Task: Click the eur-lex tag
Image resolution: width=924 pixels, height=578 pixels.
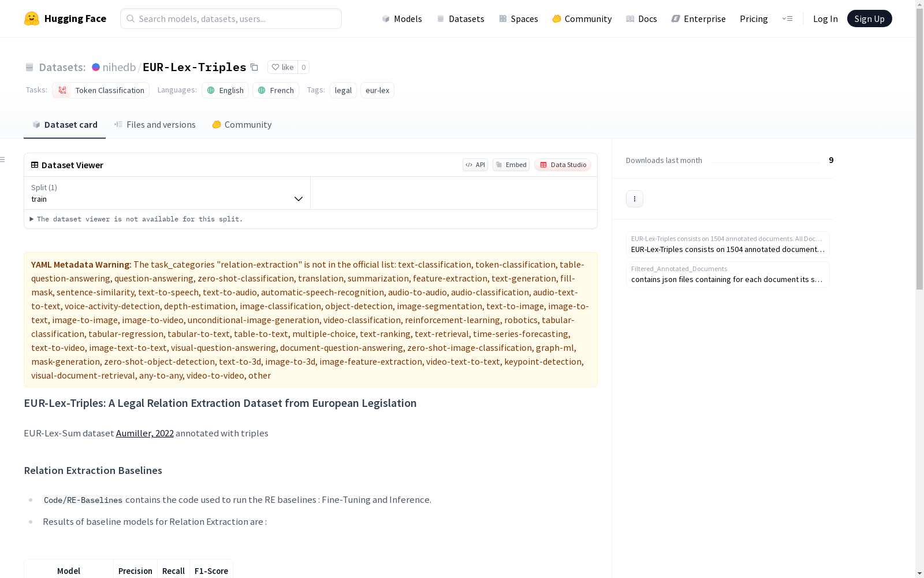Action: point(377,90)
